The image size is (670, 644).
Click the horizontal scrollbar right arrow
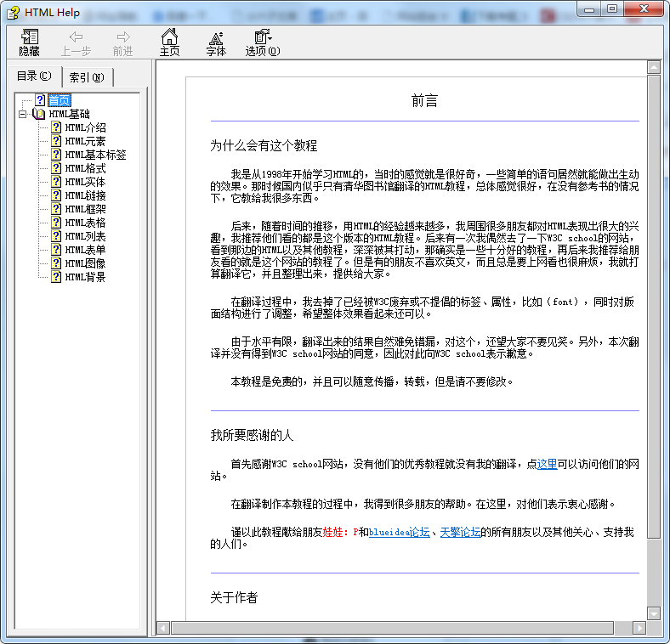pyautogui.click(x=639, y=628)
